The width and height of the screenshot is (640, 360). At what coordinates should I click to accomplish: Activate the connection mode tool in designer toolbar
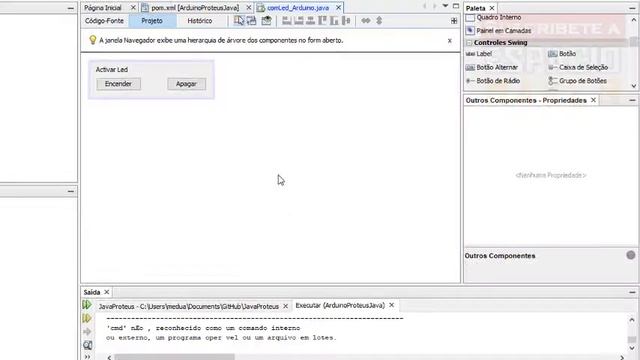251,20
